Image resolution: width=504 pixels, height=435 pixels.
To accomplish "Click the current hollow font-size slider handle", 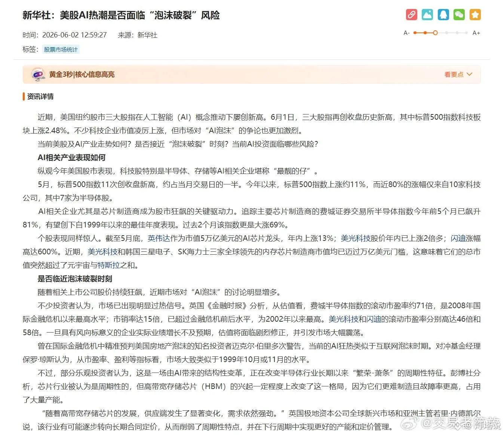I will point(435,33).
